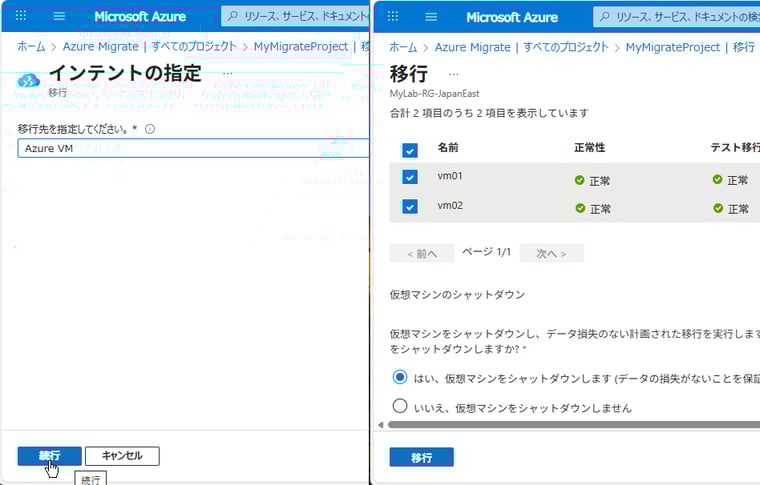
Task: Click the search box in left window
Action: tap(295, 16)
